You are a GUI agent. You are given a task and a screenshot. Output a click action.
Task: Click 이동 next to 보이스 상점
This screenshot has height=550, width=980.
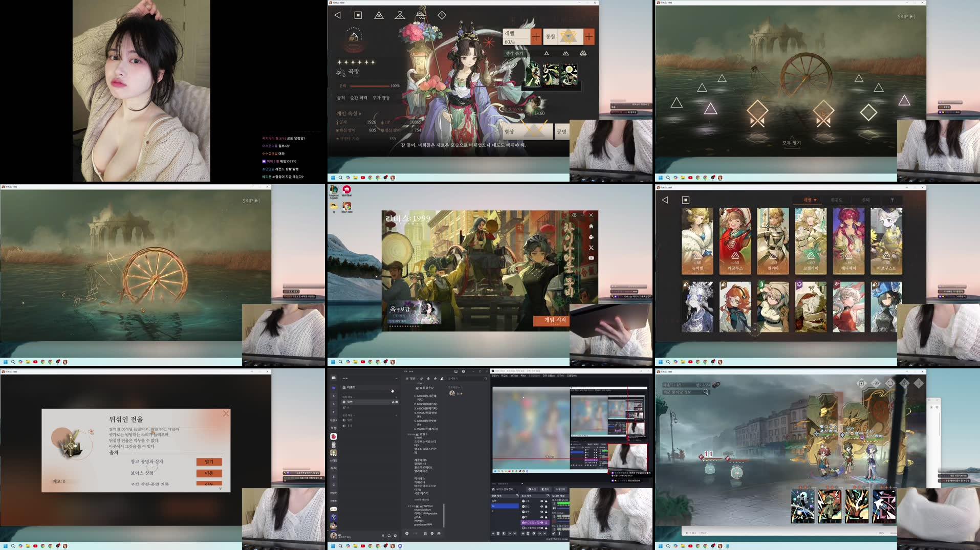coord(209,473)
